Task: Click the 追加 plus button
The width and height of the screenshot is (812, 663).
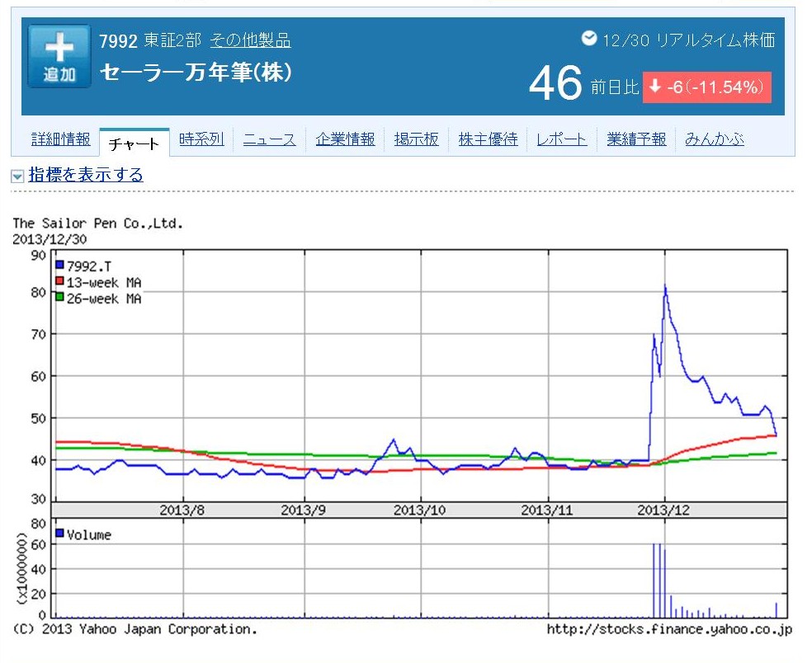Action: [x=59, y=56]
